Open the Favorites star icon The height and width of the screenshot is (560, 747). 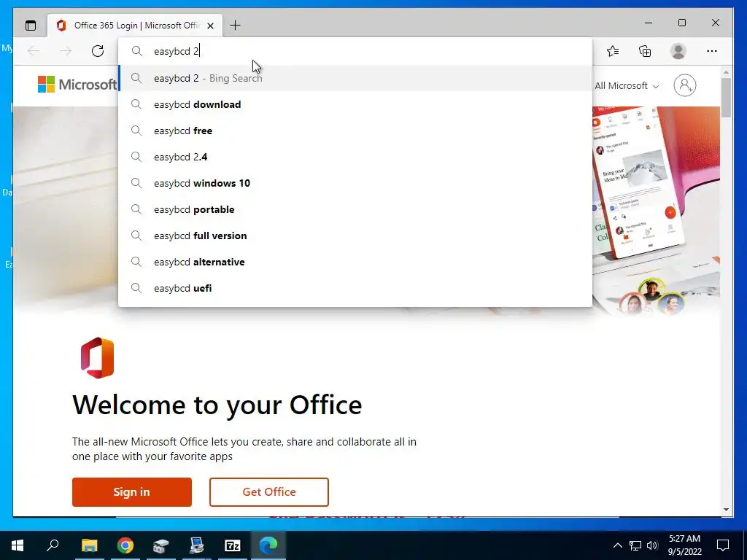613,51
